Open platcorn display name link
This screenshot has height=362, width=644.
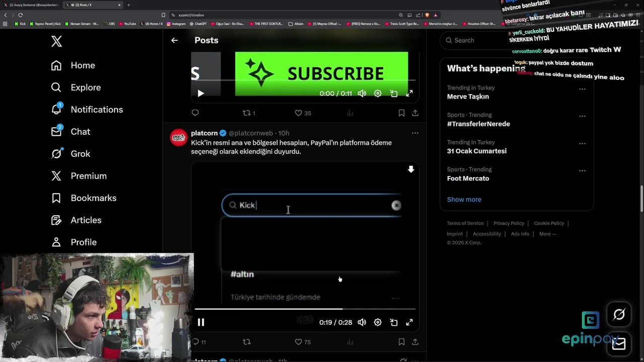click(204, 133)
